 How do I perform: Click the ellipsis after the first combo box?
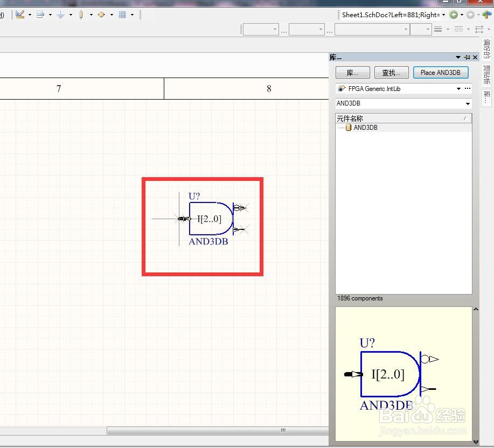284,31
